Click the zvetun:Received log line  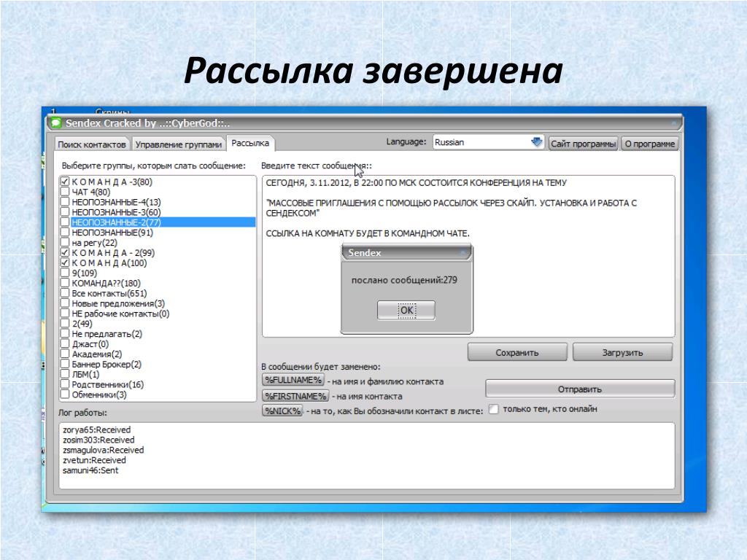(x=94, y=460)
